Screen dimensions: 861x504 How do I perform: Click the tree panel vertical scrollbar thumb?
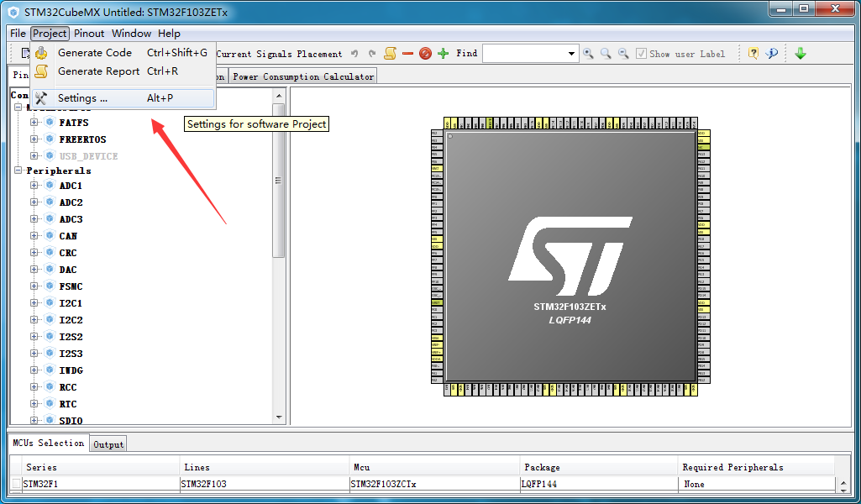(x=279, y=180)
